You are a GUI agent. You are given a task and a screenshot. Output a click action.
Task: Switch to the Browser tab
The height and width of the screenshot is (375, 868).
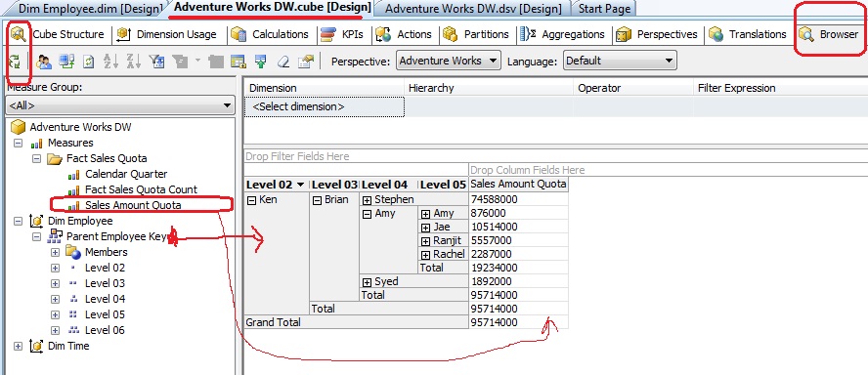(x=828, y=34)
